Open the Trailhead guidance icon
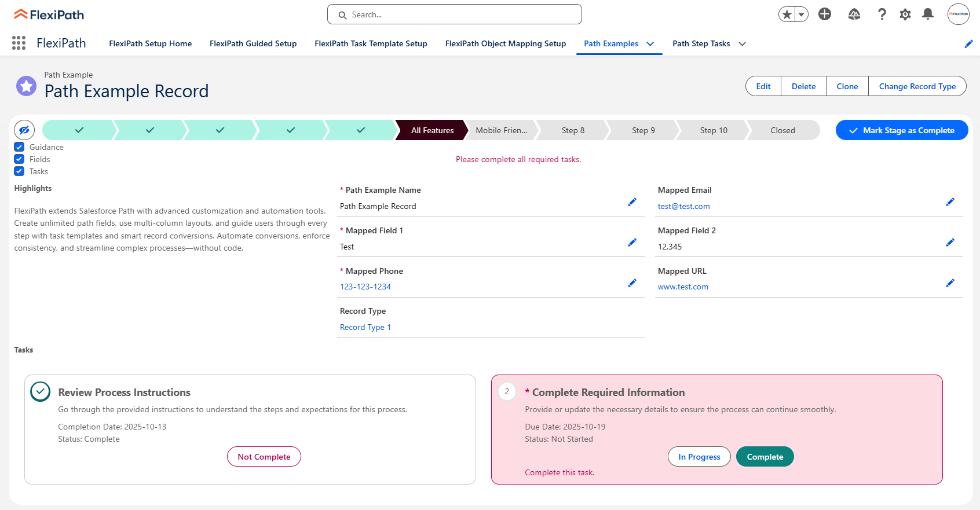 [x=854, y=14]
